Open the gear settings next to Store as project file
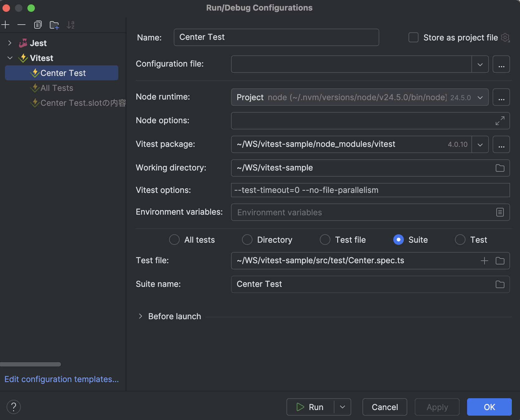Screen dimensions: 520x420 (505, 38)
